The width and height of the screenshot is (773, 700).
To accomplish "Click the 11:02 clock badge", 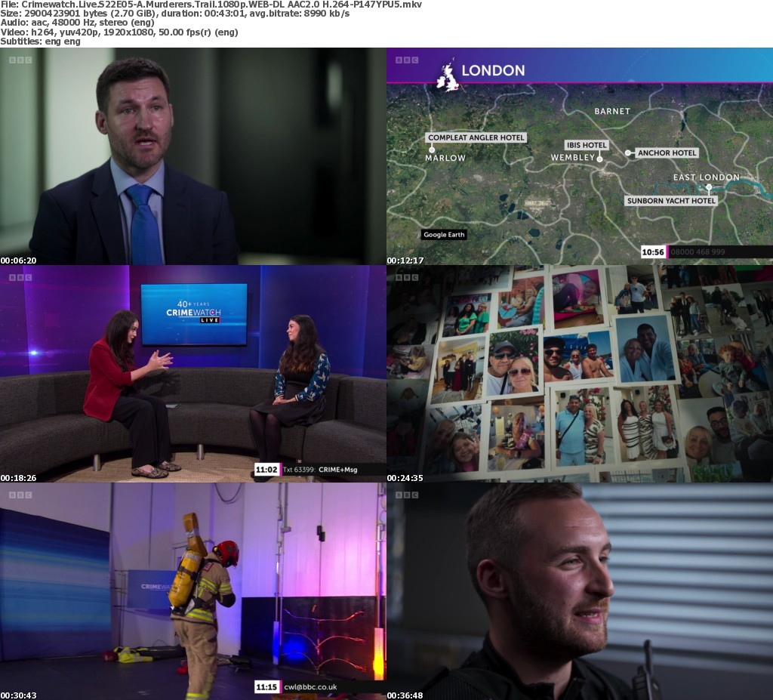I will (266, 470).
